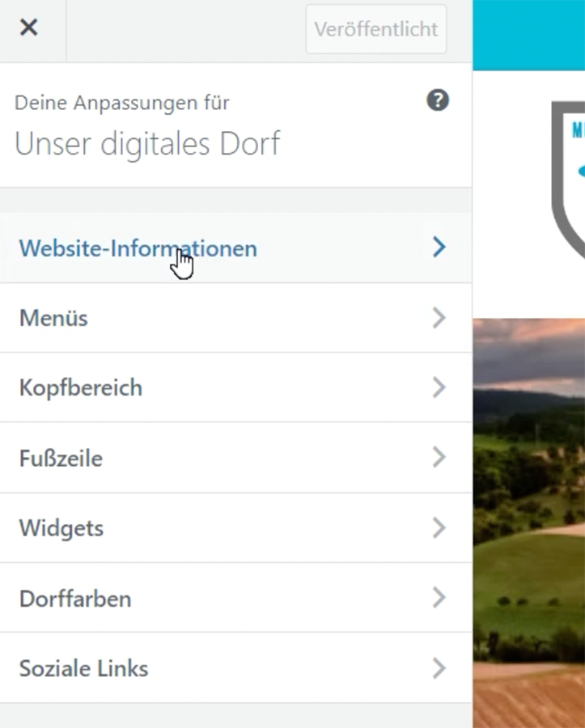Open the Soziale Links section
This screenshot has width=585, height=728.
83,669
